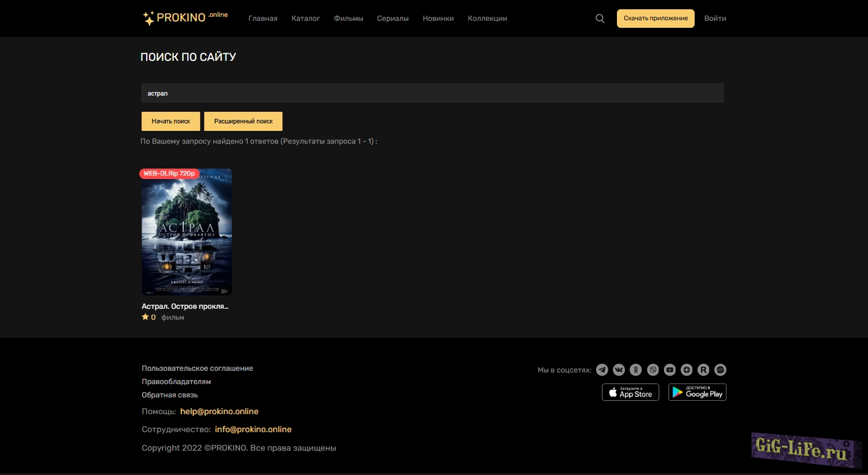This screenshot has width=868, height=475.
Task: Visit the Odnoklassniki social icon
Action: 636,370
